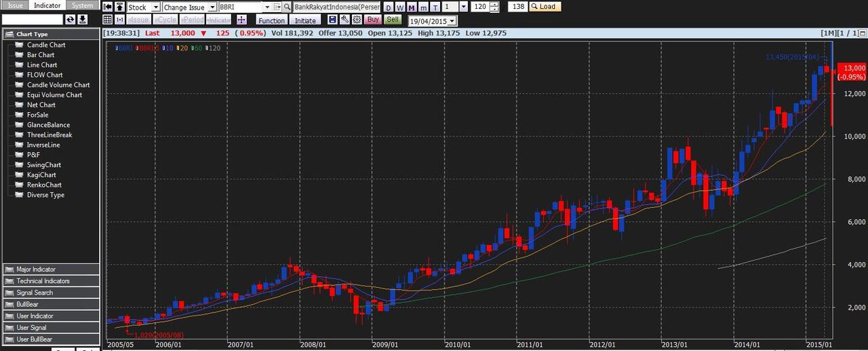Expand the User BullBear section
This screenshot has height=351, width=868.
(x=51, y=339)
